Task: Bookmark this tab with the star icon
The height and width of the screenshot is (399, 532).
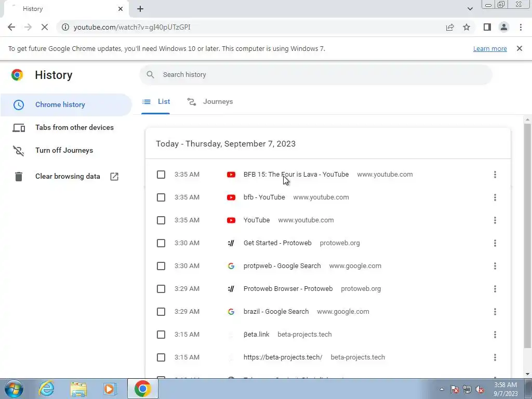Action: (467, 27)
